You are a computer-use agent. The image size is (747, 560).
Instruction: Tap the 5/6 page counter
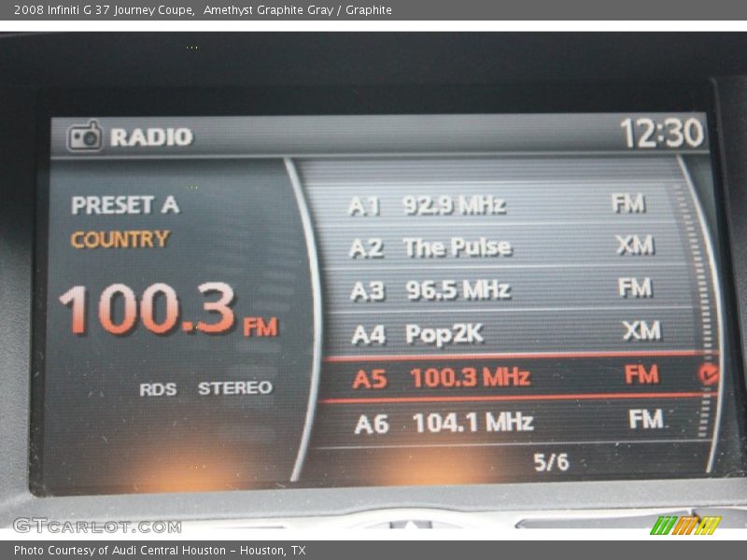pyautogui.click(x=551, y=462)
